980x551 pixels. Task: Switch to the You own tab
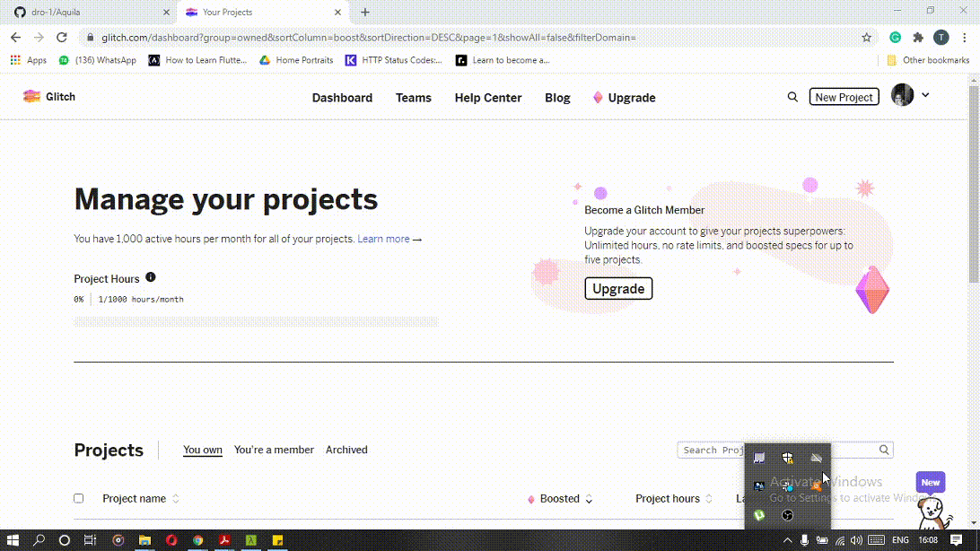click(203, 450)
